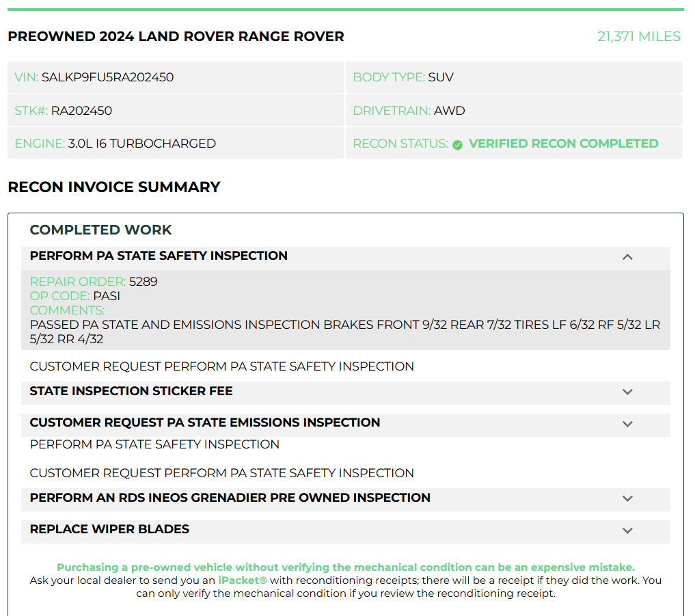Image resolution: width=695 pixels, height=616 pixels.
Task: Click the 21,371 Miles mileage label
Action: pos(639,36)
